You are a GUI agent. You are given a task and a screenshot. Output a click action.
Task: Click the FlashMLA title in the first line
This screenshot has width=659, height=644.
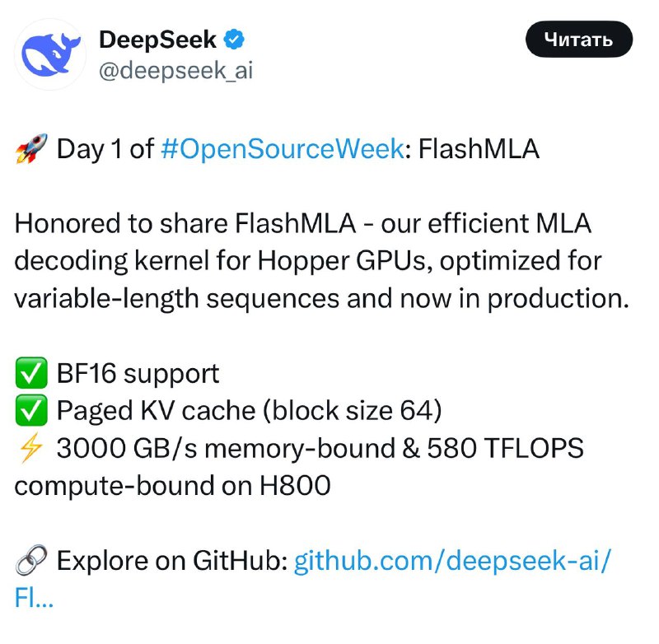pos(479,149)
